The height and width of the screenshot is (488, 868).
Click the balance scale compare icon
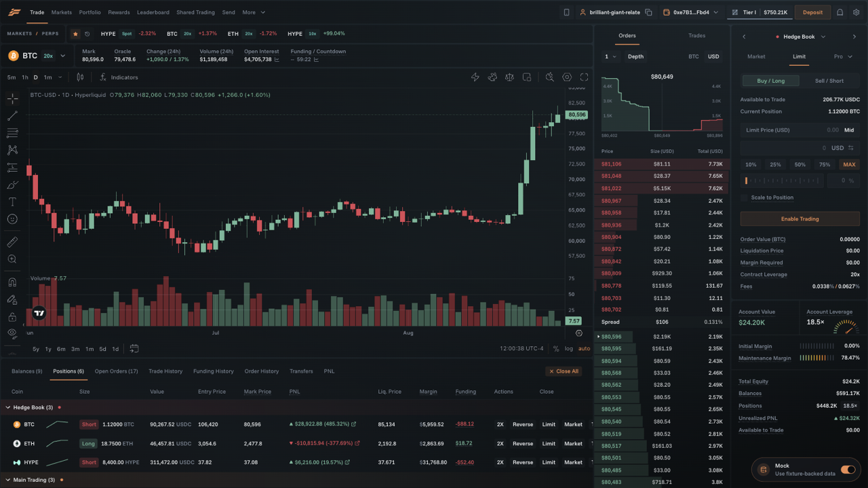coord(509,77)
